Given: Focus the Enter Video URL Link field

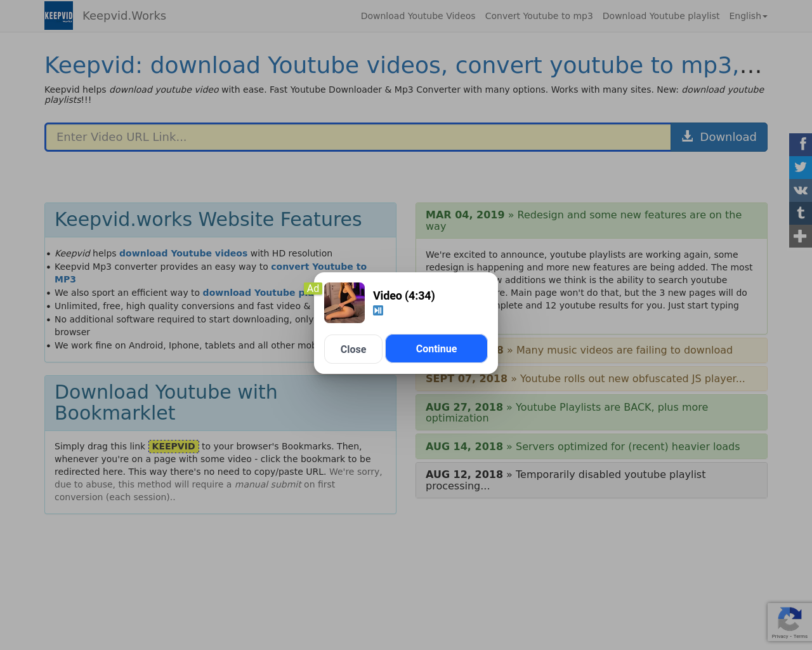Looking at the screenshot, I should [358, 137].
